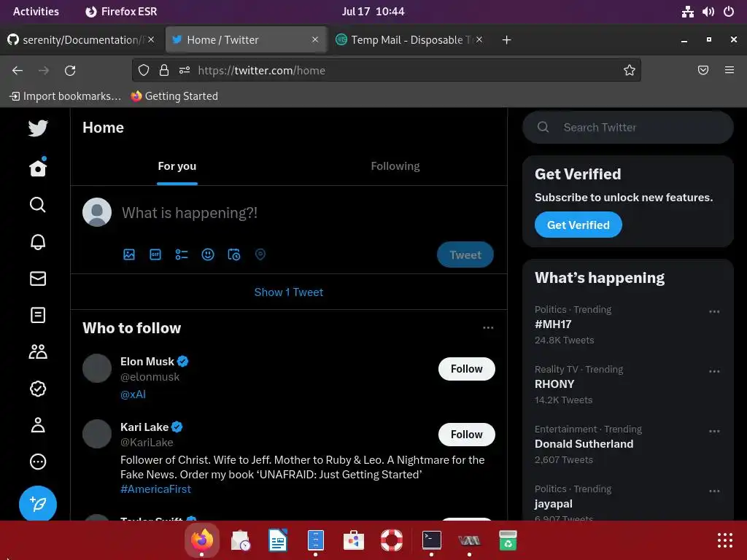
Task: Follow Kari Lake
Action: [x=466, y=435]
